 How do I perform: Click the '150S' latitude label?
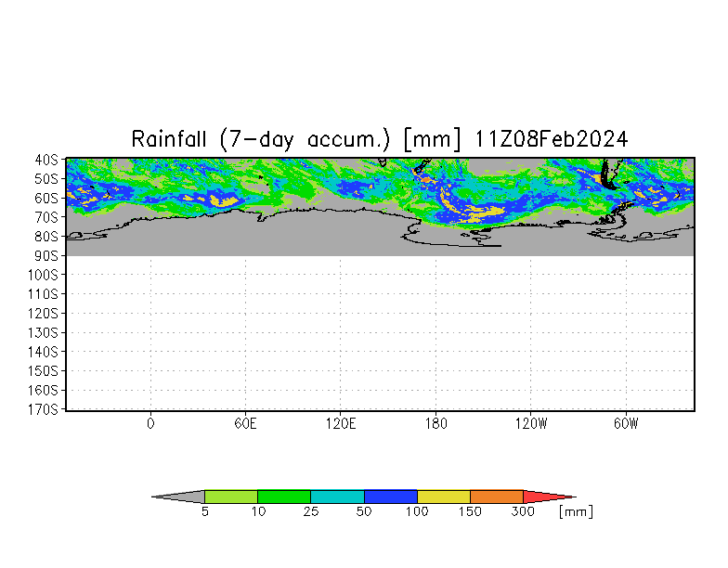pos(43,371)
